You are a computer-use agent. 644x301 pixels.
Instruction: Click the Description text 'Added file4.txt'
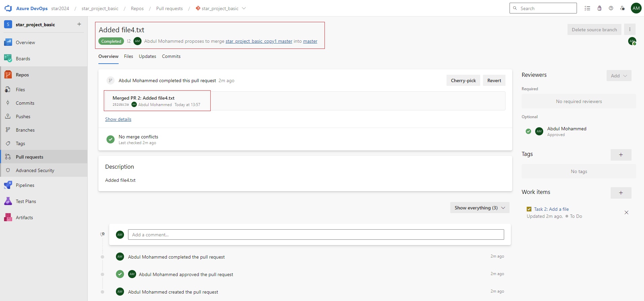coord(120,180)
